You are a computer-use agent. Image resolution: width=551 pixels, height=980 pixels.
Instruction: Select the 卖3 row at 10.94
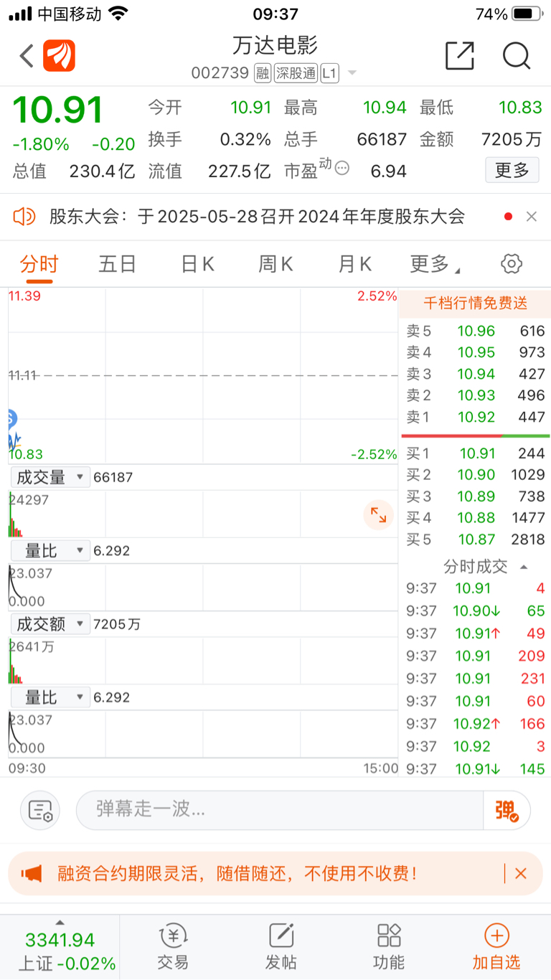click(475, 374)
